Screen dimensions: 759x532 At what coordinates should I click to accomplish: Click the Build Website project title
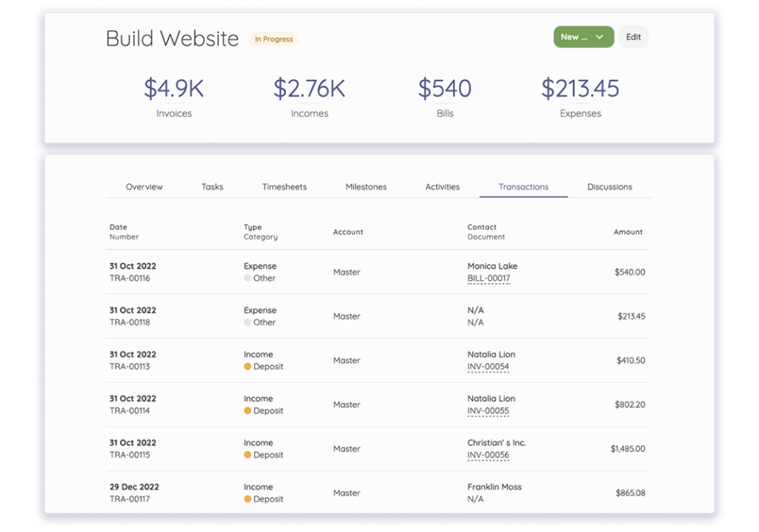172,39
